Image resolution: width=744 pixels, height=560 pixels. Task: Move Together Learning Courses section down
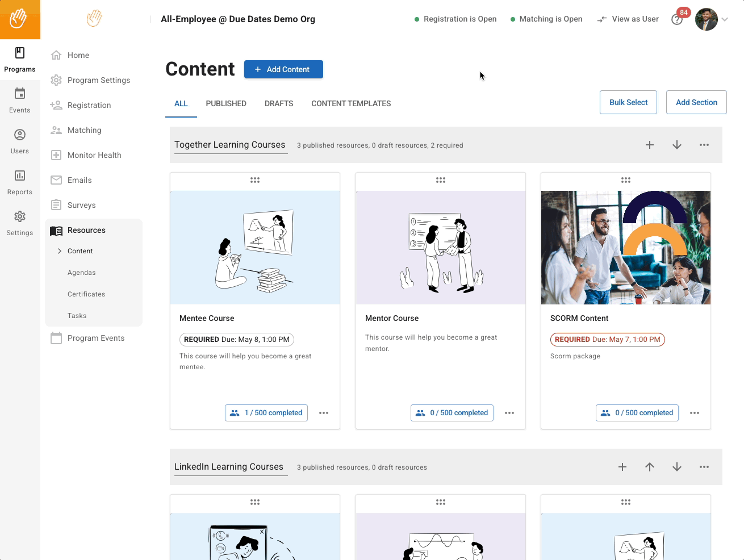pos(677,145)
